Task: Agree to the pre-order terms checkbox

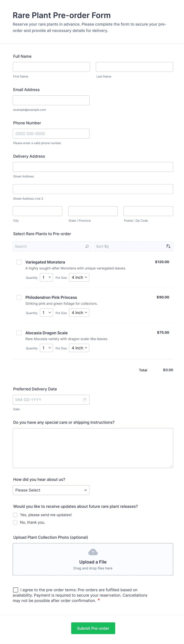Action: (x=16, y=590)
